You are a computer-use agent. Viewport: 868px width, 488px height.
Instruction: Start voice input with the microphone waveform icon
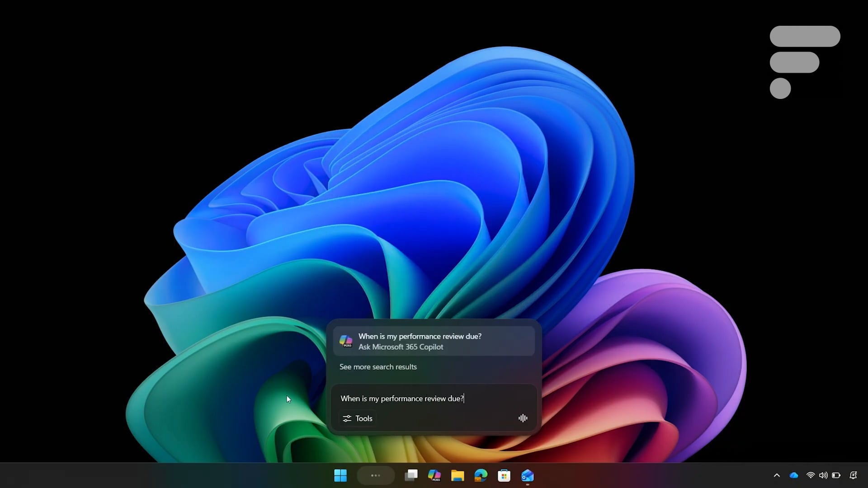(523, 418)
